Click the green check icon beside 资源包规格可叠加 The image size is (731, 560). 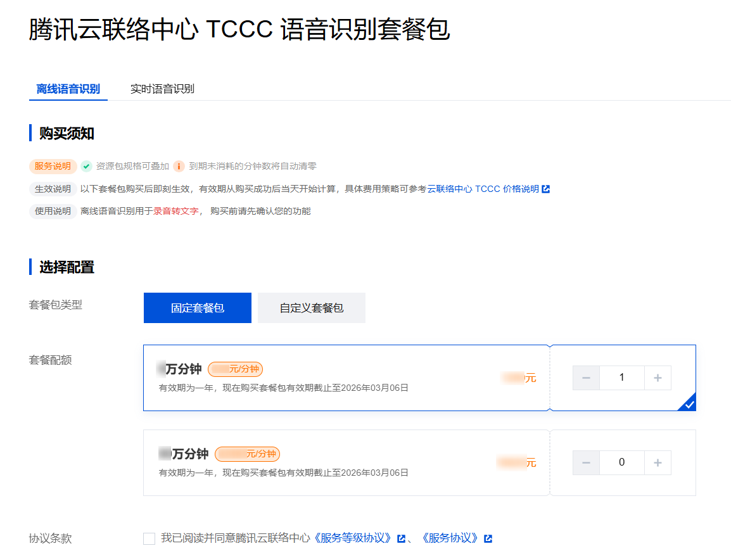[x=86, y=167]
